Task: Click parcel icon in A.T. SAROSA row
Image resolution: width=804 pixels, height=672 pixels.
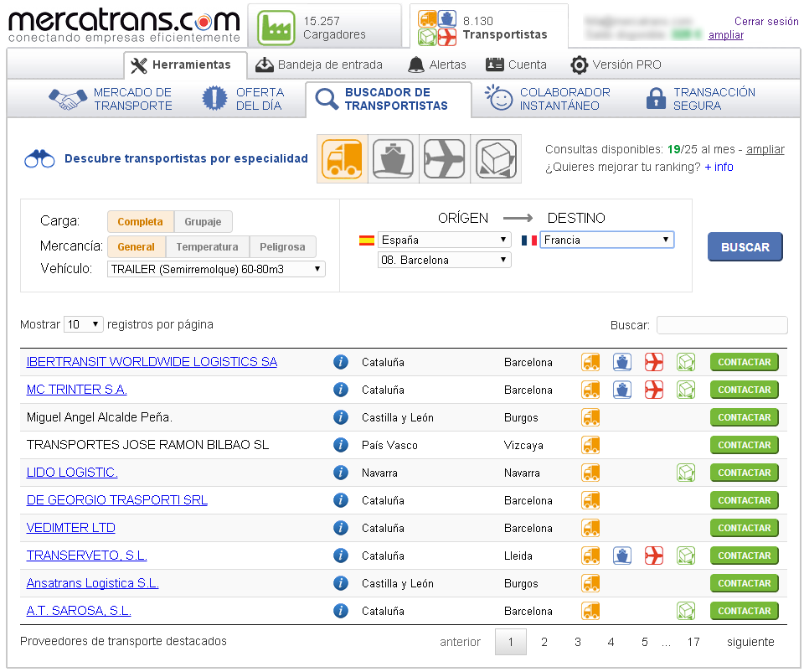Action: (686, 612)
